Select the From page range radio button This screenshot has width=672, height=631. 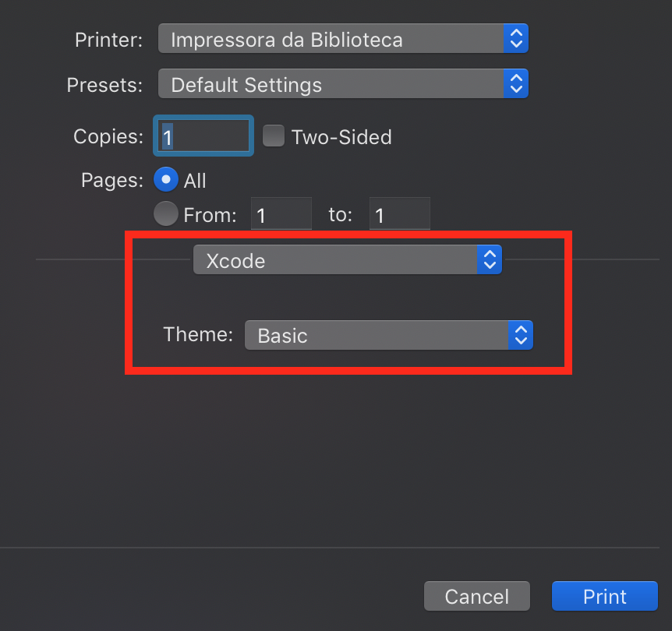[x=165, y=213]
